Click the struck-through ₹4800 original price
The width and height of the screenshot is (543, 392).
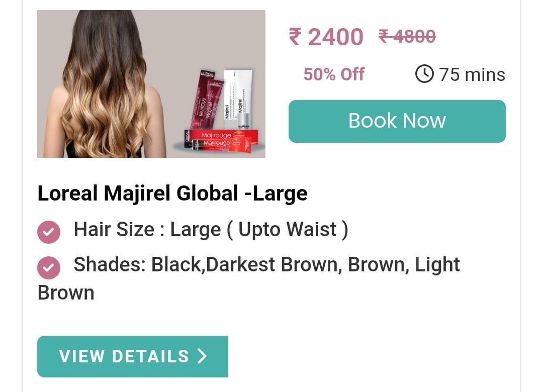(x=407, y=36)
